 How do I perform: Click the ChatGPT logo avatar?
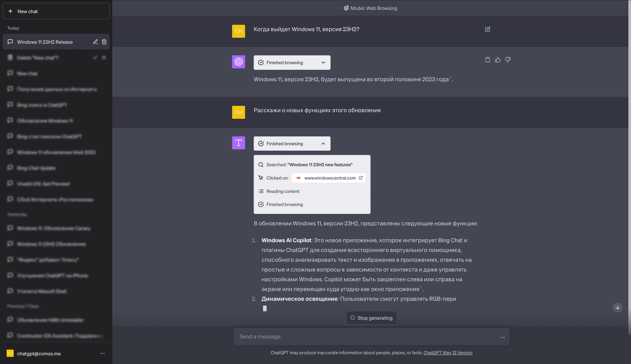pyautogui.click(x=239, y=62)
